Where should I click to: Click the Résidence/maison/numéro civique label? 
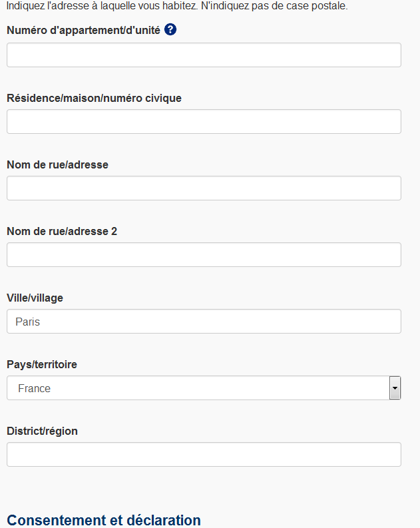coord(95,98)
